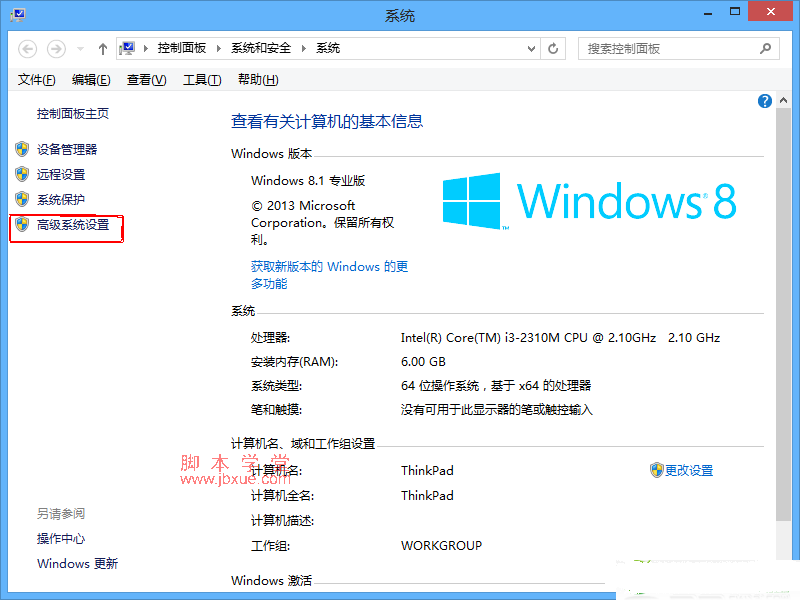Open 操作中心 under 另请参阅
This screenshot has height=600, width=800.
point(61,538)
